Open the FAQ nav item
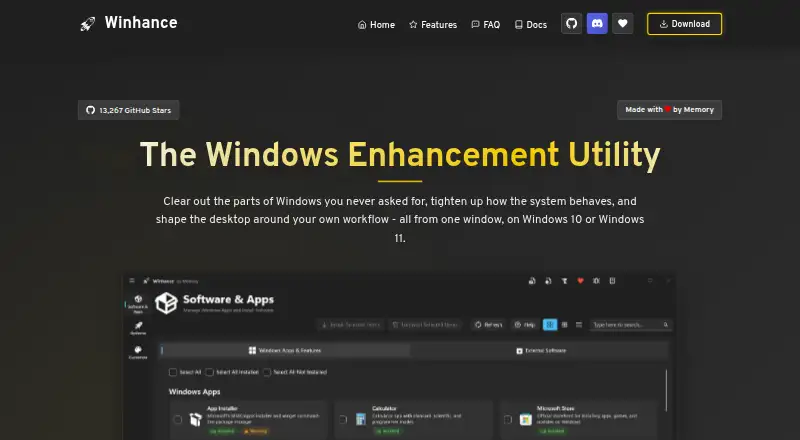This screenshot has width=800, height=440. click(x=485, y=25)
